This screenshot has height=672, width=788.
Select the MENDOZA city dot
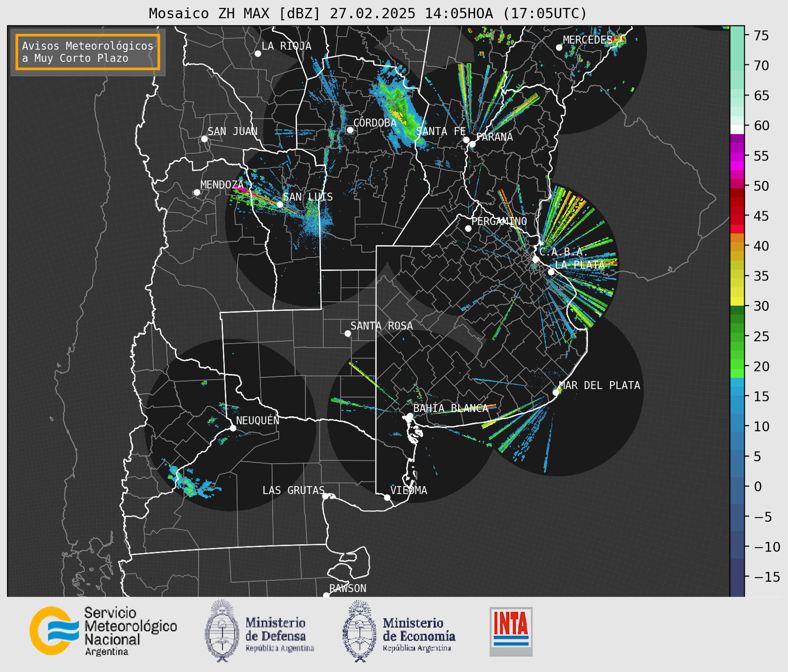197,193
